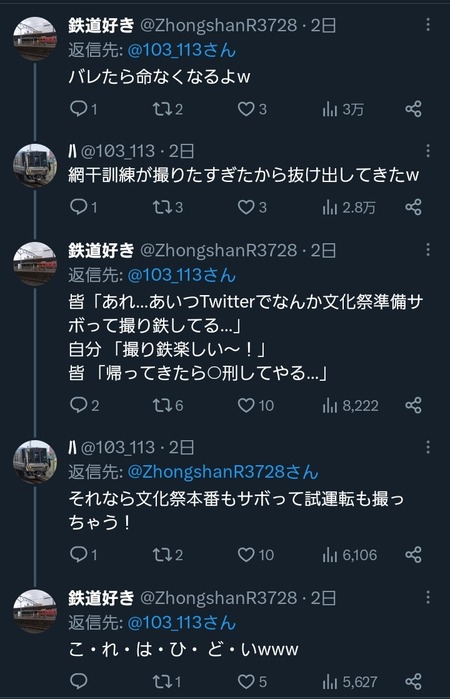Open profile name 鉄道好き on last tweet
This screenshot has height=699, width=450.
tap(101, 598)
